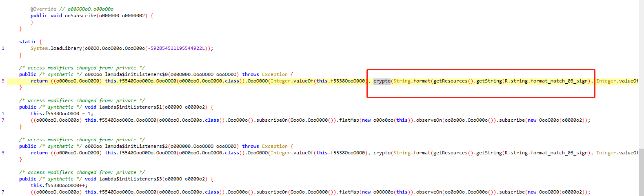Click the statement this.f5538ooo0000 = 1;
644x196 pixels.
pos(62,114)
